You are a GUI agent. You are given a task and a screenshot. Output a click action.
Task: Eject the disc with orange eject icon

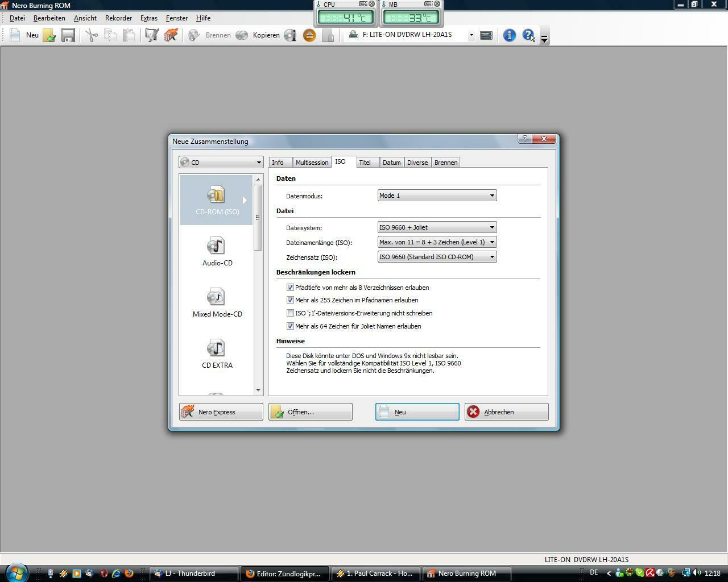309,35
